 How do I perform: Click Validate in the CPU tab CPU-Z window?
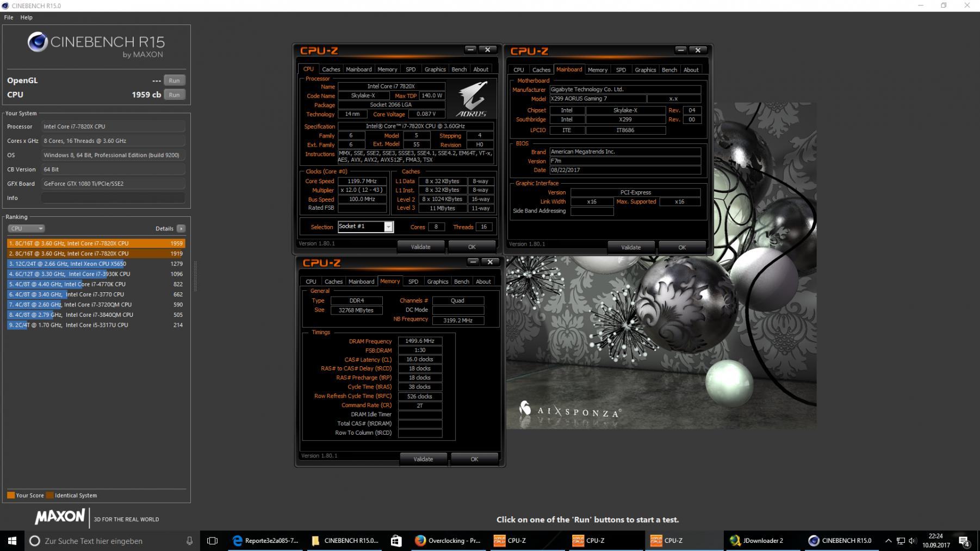click(x=420, y=247)
